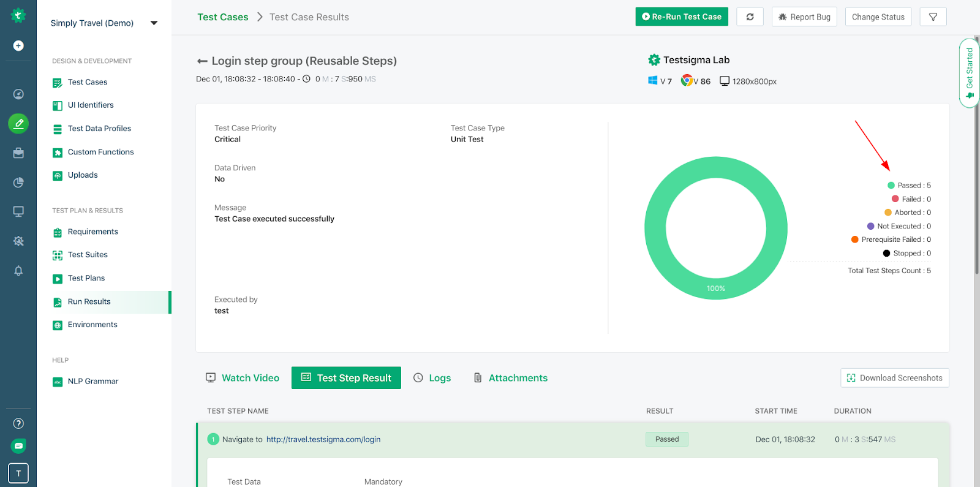This screenshot has width=980, height=487.
Task: Open the Get Started side tab
Action: coord(970,73)
